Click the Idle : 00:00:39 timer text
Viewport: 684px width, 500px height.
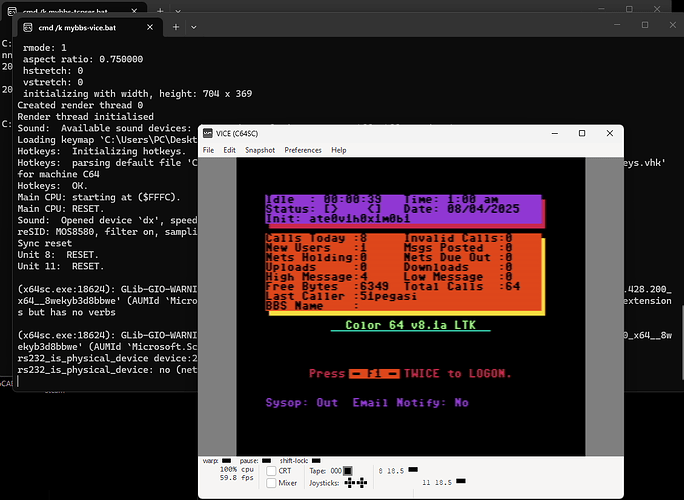324,199
